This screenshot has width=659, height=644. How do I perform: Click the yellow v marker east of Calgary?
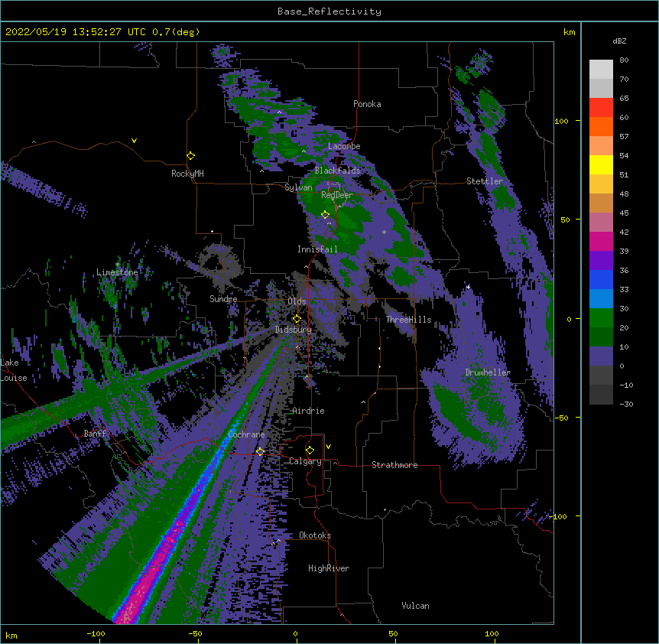328,447
